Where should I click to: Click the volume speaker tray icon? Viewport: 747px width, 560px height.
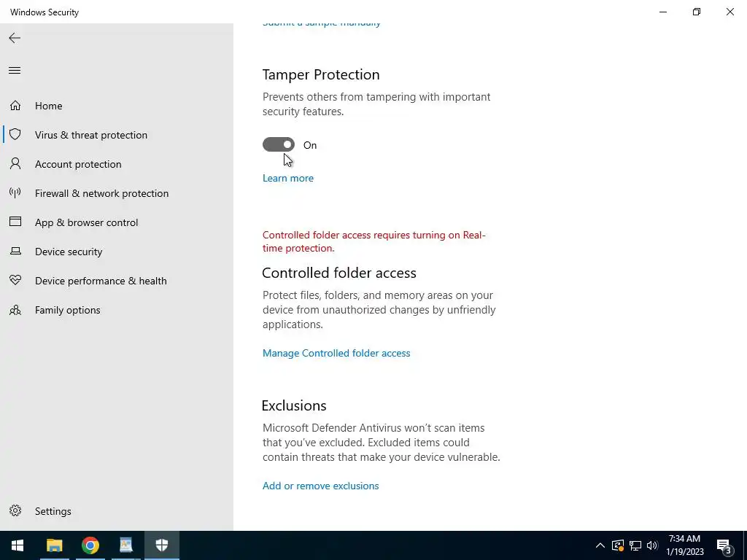pyautogui.click(x=652, y=545)
